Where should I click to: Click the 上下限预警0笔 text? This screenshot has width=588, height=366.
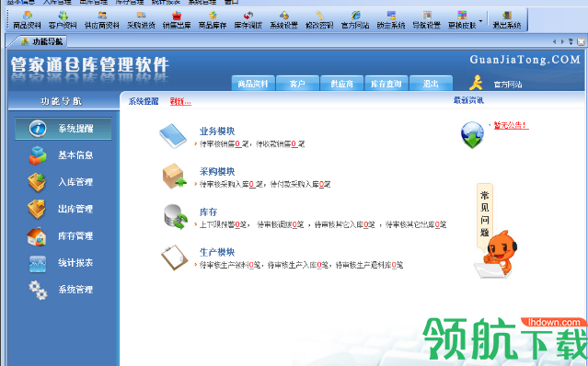[x=223, y=224]
